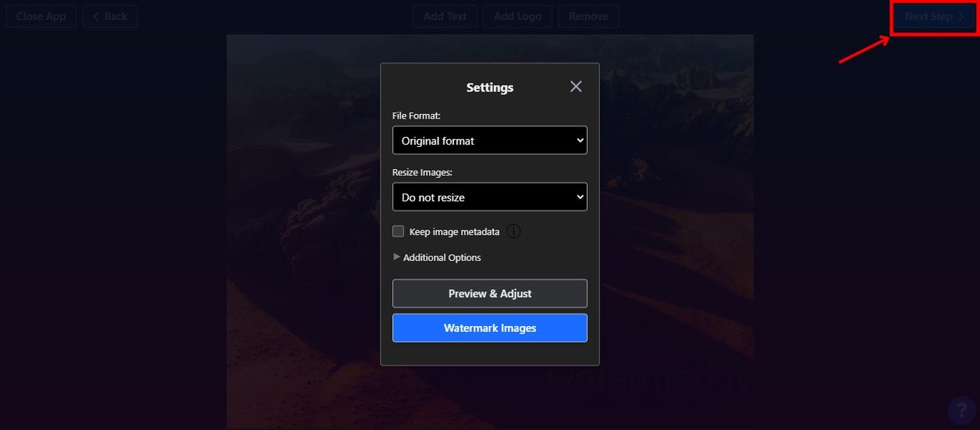
Task: Open the File Format dropdown
Action: point(490,141)
